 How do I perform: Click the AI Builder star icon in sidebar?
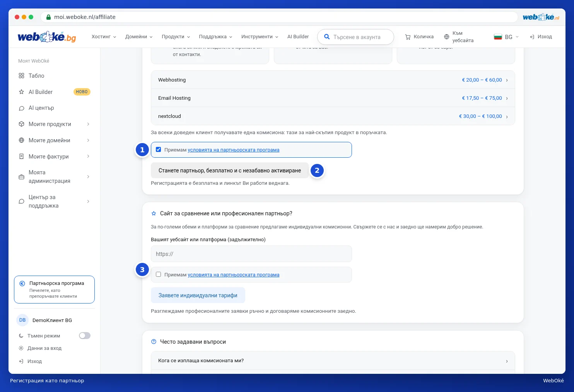click(x=21, y=92)
